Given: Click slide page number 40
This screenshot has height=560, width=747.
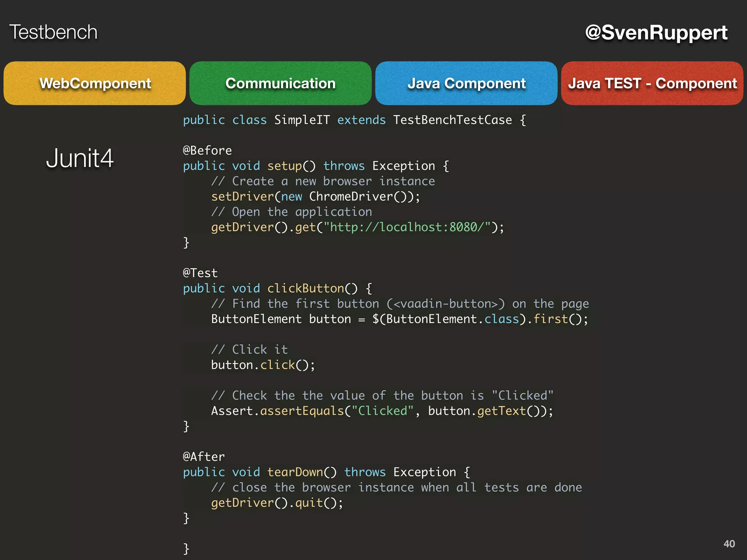Looking at the screenshot, I should tap(729, 544).
